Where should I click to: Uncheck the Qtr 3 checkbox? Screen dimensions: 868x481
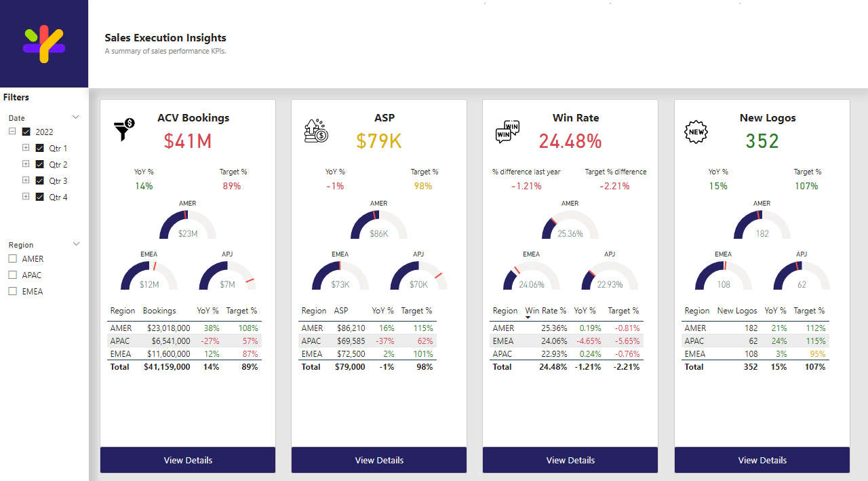point(39,180)
